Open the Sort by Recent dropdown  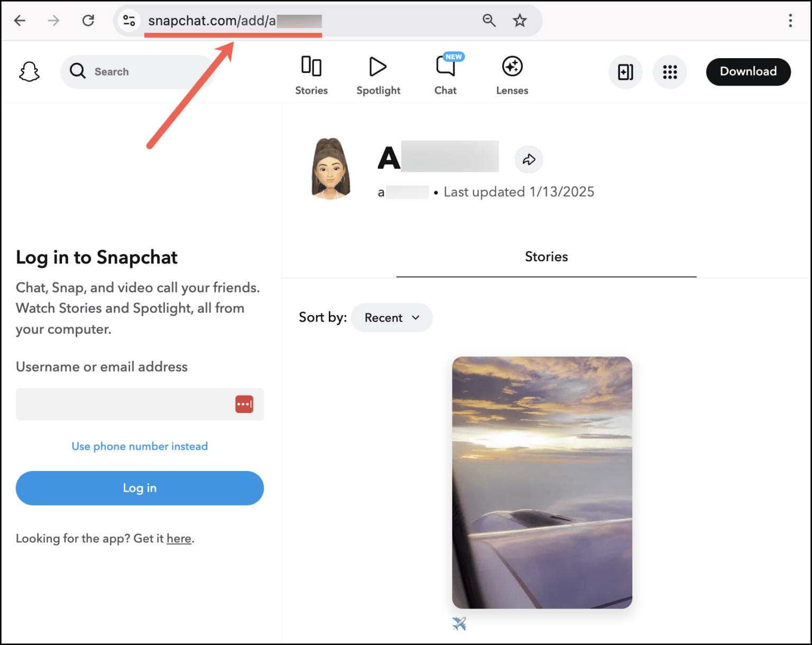point(392,317)
